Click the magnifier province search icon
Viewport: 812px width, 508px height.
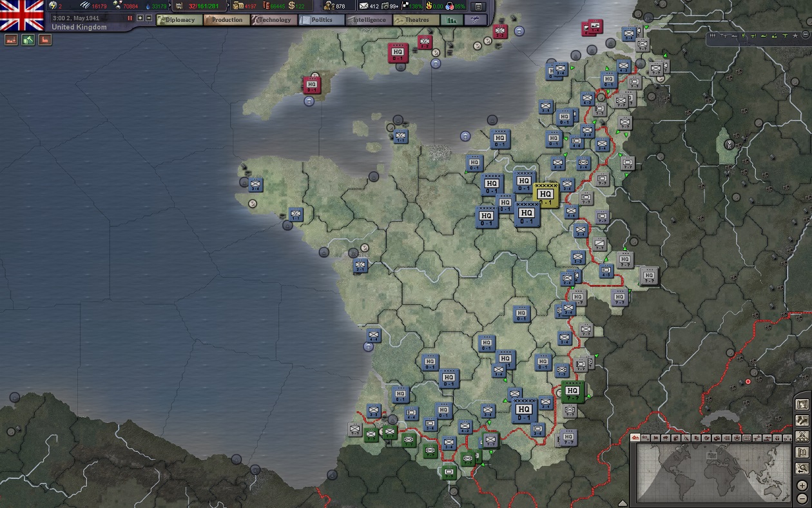pos(802,469)
